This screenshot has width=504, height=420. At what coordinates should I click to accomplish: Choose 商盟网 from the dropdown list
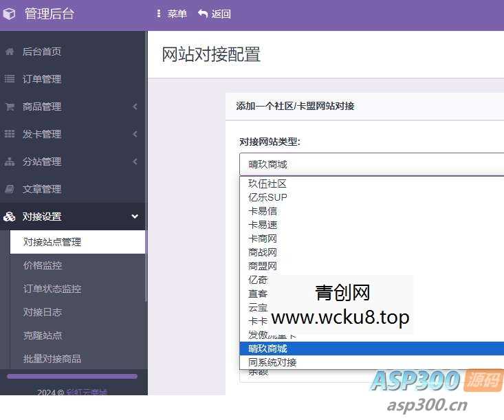click(x=371, y=266)
